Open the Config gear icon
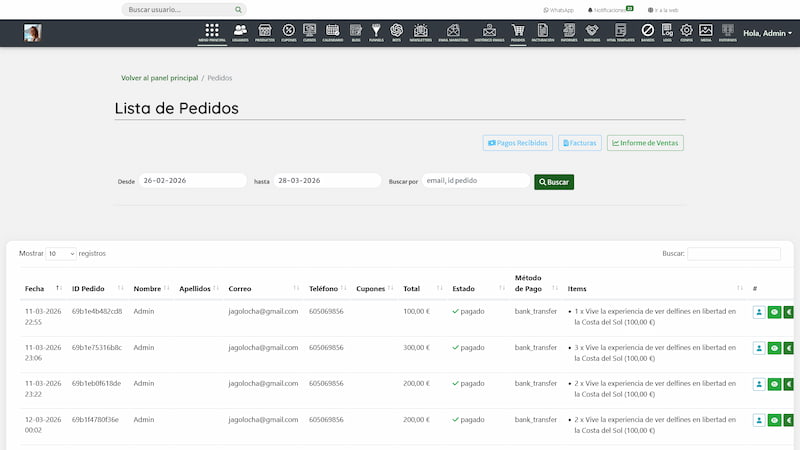Viewport: 800px width, 450px height. 686,32
